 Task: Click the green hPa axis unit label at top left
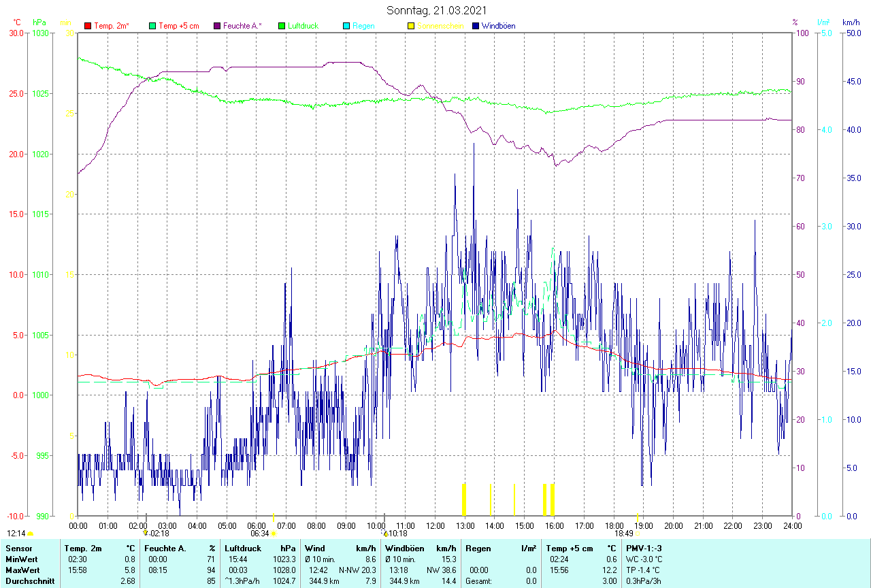(39, 22)
